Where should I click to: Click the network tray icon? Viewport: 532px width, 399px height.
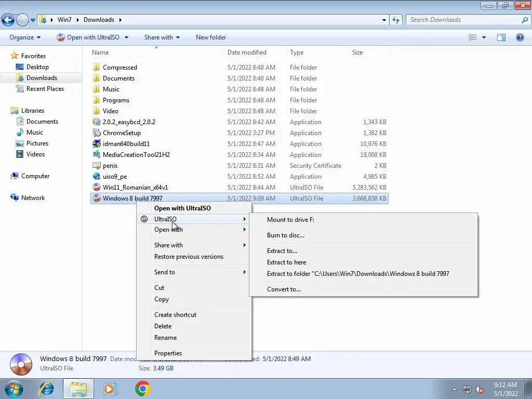467,390
